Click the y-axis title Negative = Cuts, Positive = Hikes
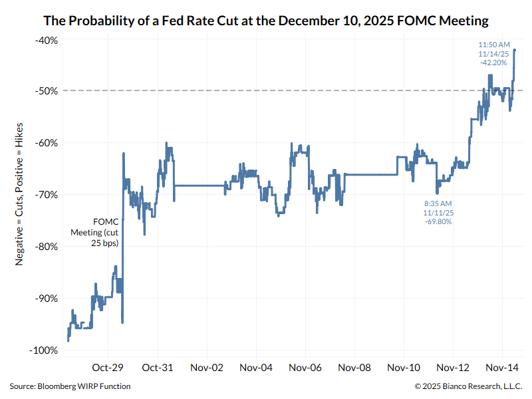Image resolution: width=532 pixels, height=399 pixels. coord(19,198)
